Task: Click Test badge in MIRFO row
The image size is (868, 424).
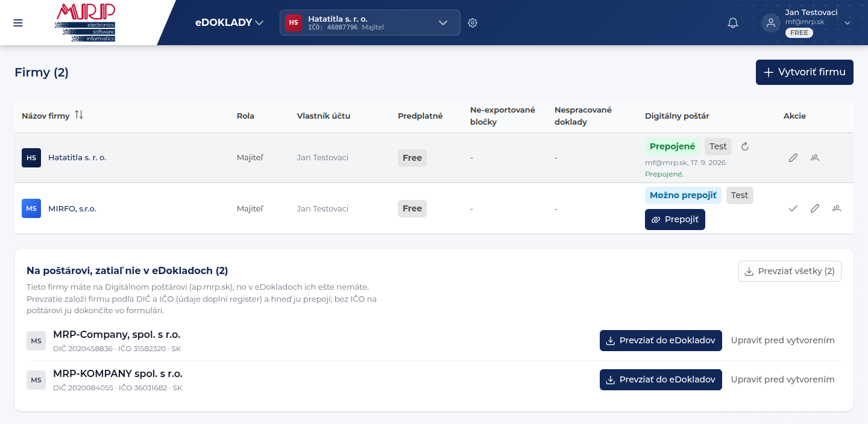Action: pos(740,195)
